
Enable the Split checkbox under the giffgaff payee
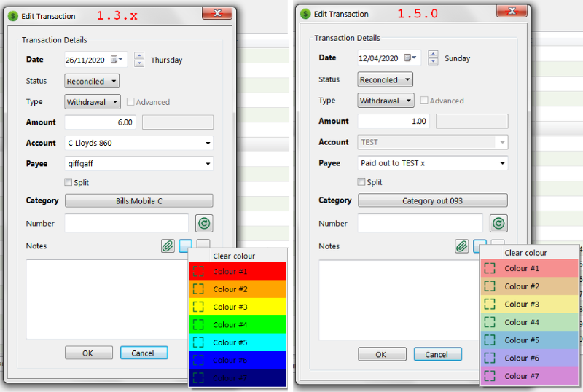tap(69, 182)
